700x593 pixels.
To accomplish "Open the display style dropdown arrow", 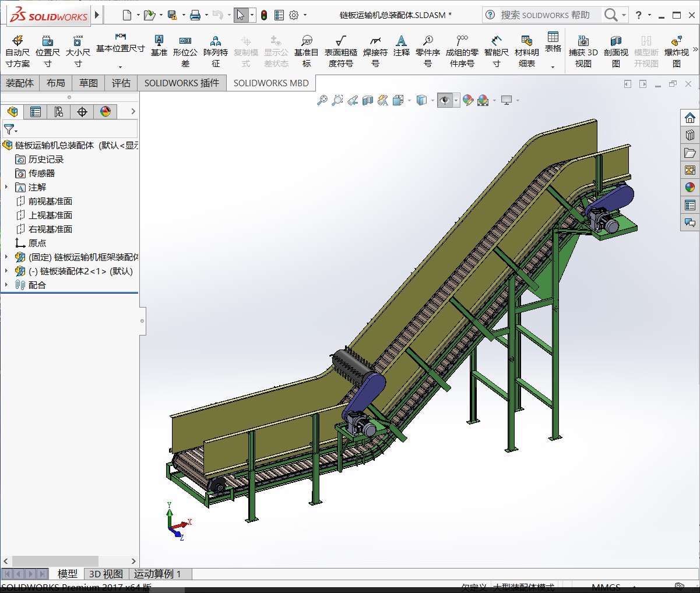I will [432, 100].
